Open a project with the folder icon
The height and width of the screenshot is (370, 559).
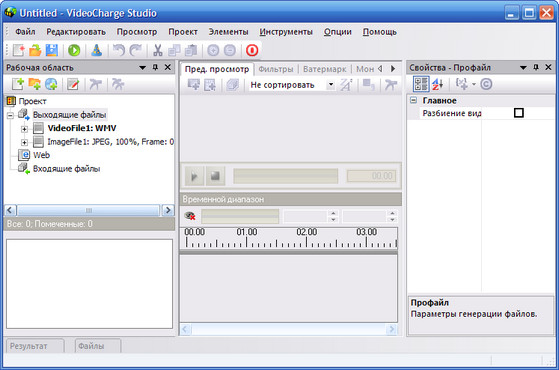(x=35, y=50)
